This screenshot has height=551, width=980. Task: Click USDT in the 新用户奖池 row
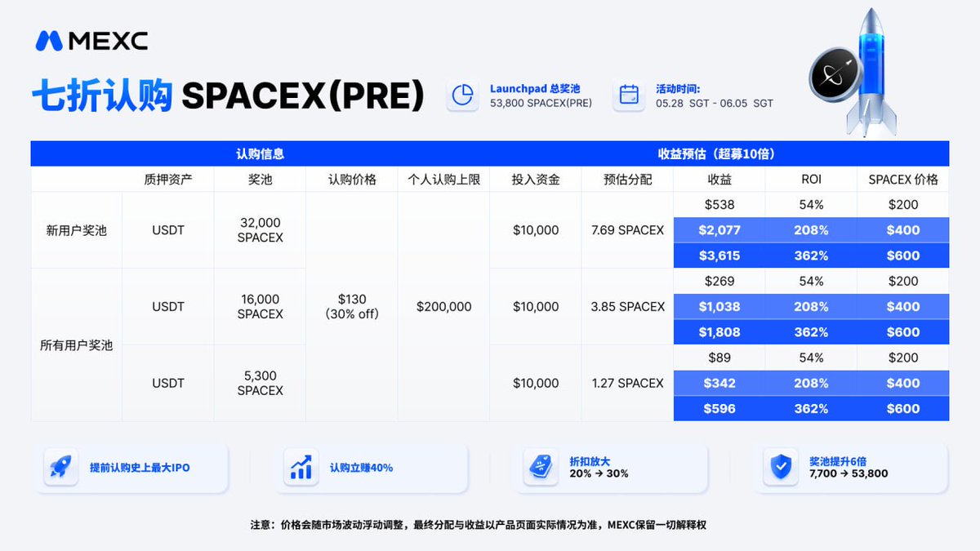(168, 230)
